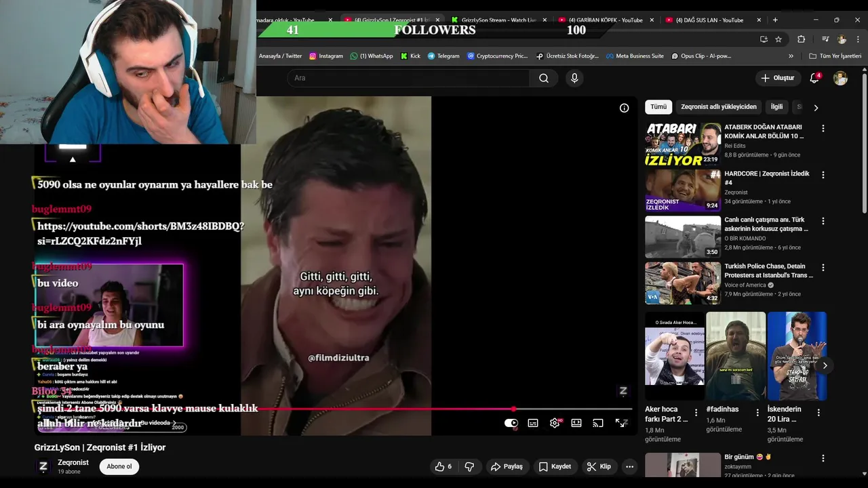Click the YouTube search magnifier icon
Image resolution: width=868 pixels, height=488 pixels.
(x=544, y=78)
